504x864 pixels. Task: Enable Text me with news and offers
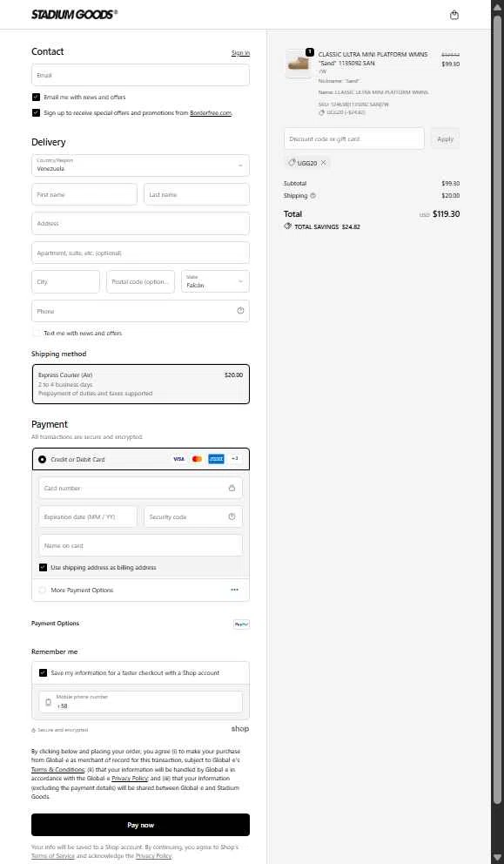[36, 333]
